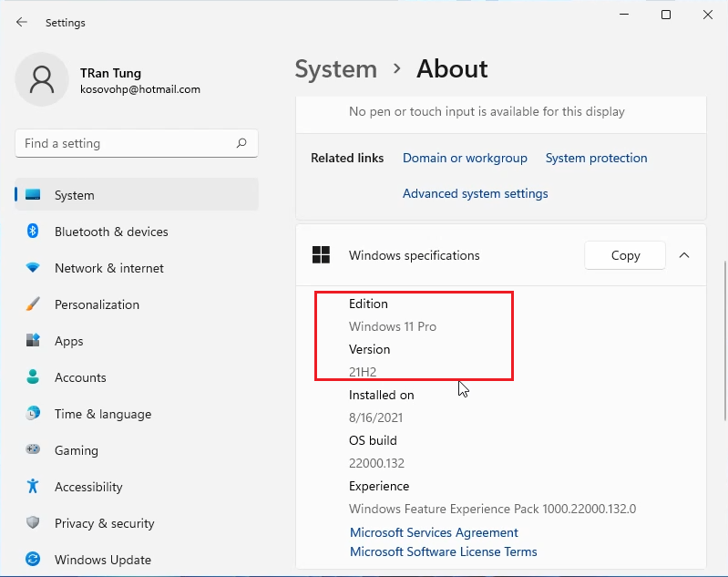This screenshot has height=577, width=728.
Task: Click the Personalization paintbrush icon
Action: [x=33, y=304]
